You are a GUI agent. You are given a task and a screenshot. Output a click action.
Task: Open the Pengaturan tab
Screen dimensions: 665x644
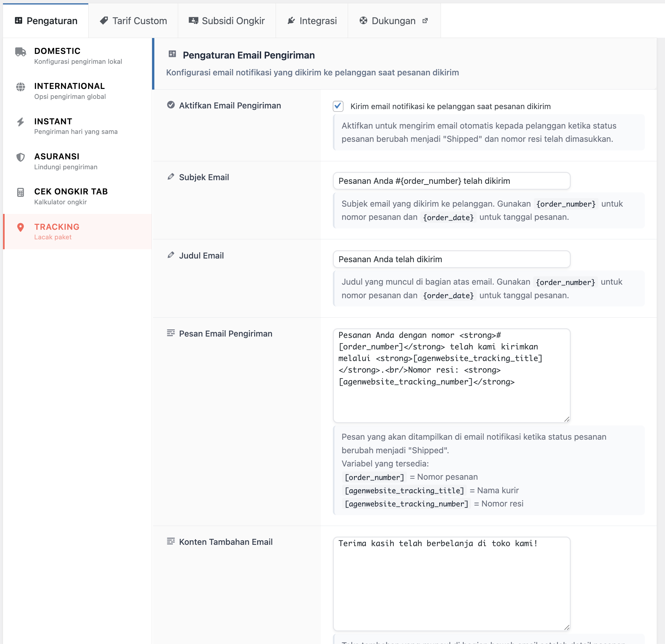[x=46, y=21]
